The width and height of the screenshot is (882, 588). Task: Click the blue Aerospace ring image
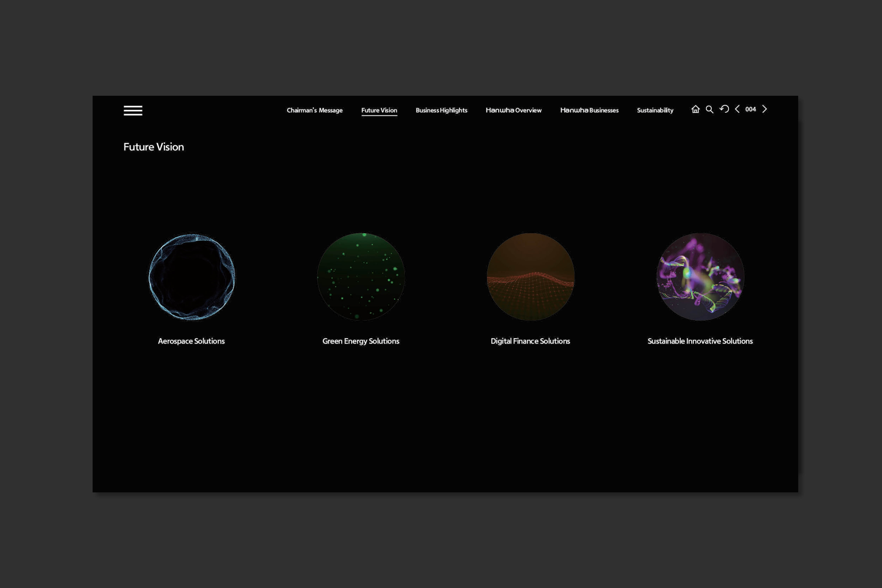(192, 277)
